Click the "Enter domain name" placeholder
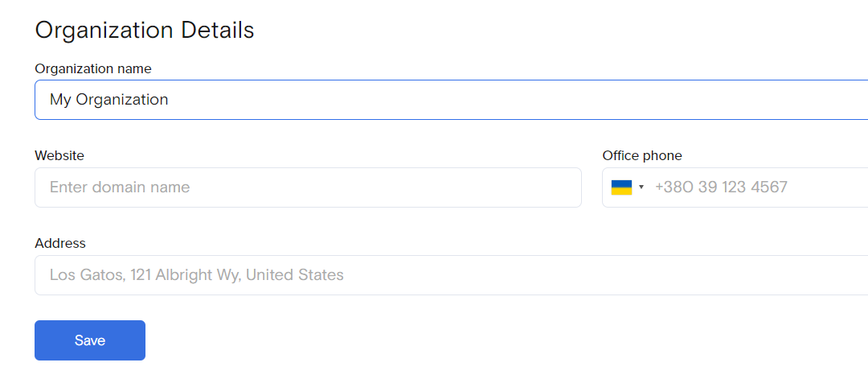868x379 pixels. (x=120, y=187)
